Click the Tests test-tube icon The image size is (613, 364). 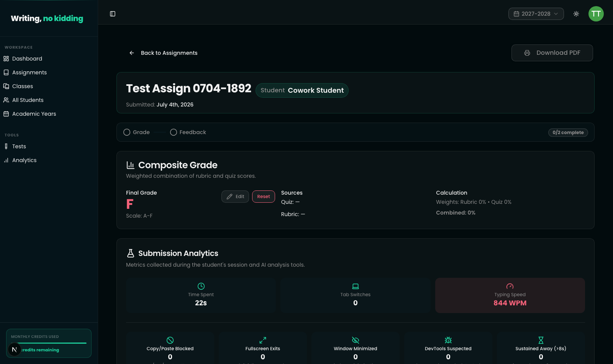[6, 146]
